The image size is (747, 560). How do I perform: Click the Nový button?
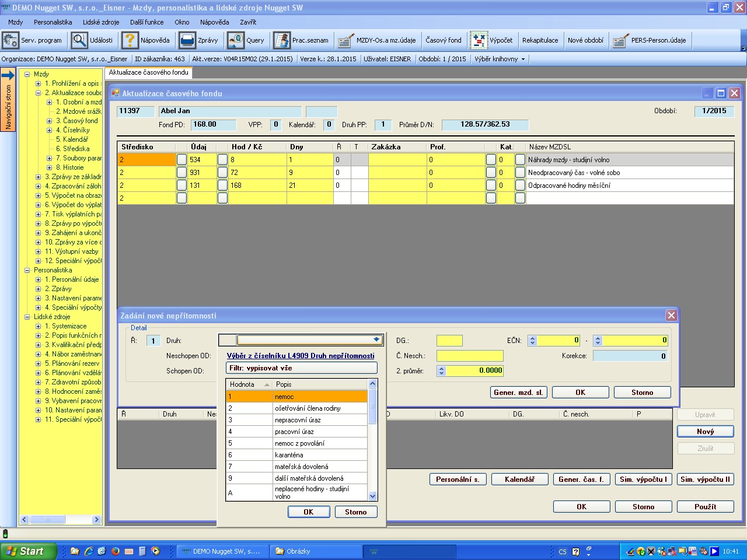pyautogui.click(x=705, y=432)
